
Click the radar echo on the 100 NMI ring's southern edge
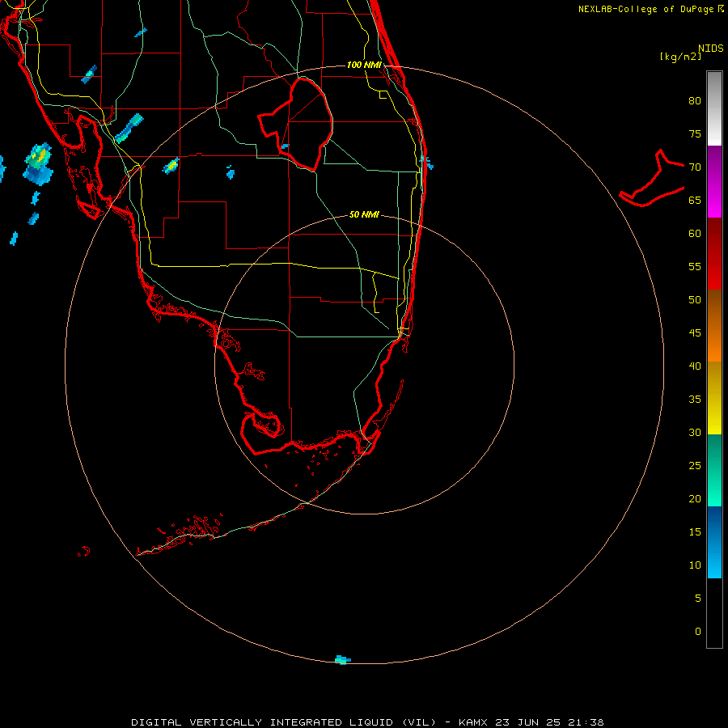pyautogui.click(x=343, y=660)
